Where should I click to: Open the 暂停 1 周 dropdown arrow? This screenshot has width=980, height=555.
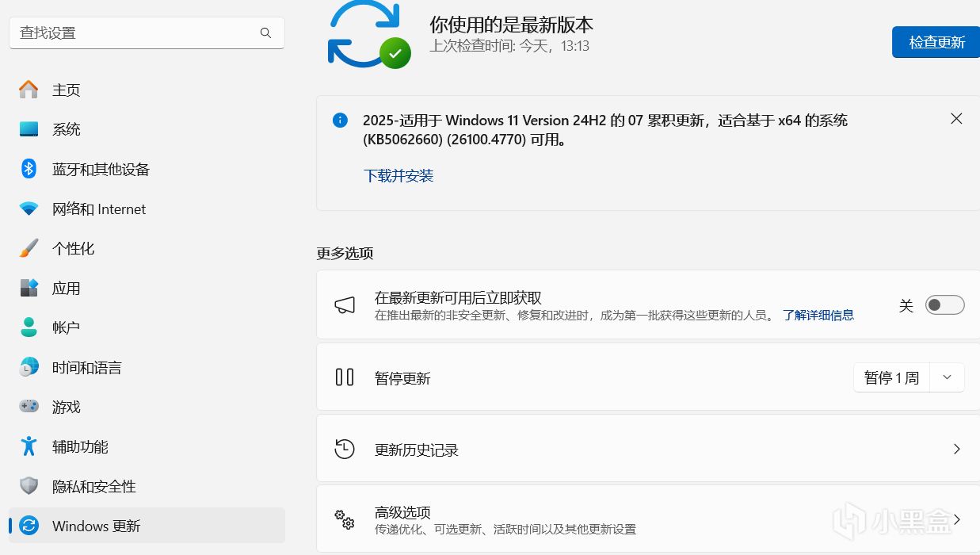tap(947, 377)
